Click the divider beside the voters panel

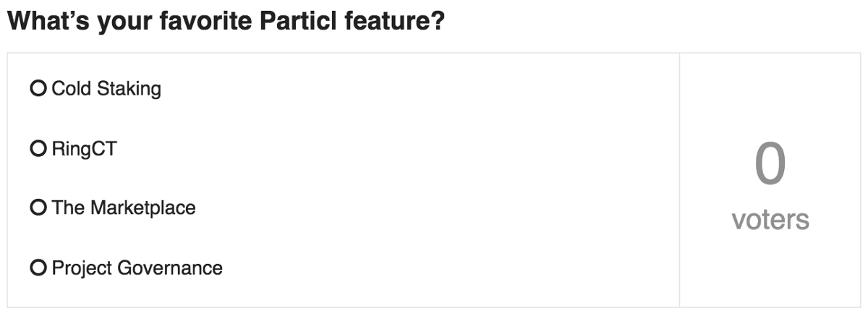(x=679, y=180)
